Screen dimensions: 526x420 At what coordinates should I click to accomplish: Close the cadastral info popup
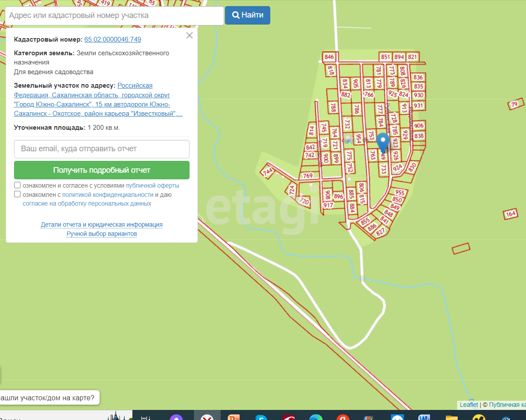click(190, 36)
